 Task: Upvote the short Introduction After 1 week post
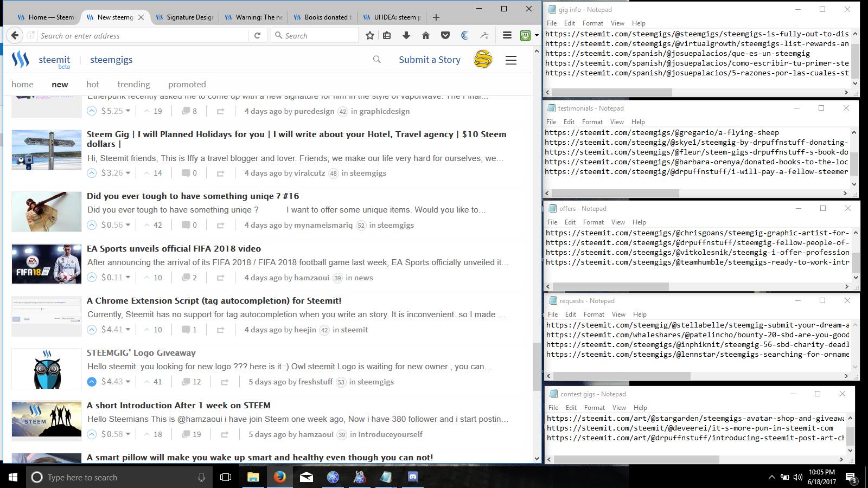[92, 434]
